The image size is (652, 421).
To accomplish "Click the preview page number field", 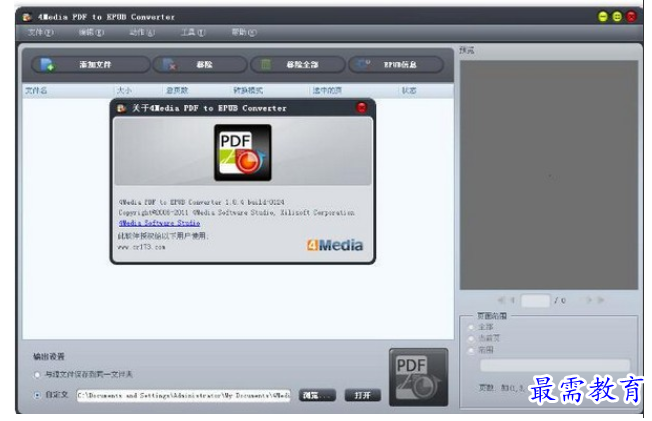I will pos(536,300).
